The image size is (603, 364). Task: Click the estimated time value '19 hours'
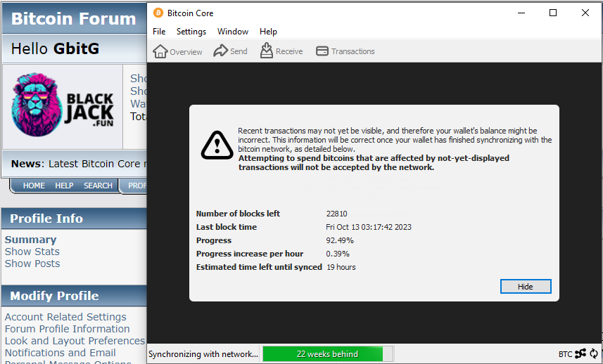(341, 267)
